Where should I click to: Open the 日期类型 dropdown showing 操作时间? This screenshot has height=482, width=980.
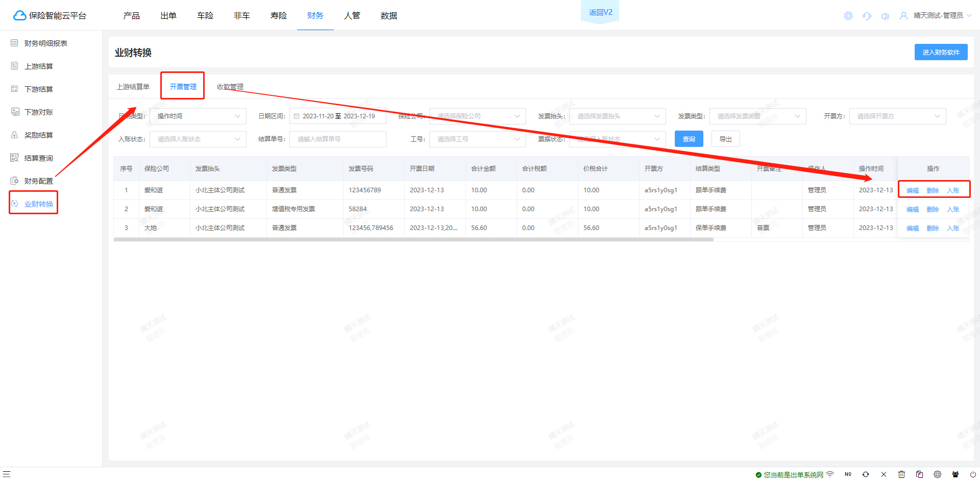198,116
